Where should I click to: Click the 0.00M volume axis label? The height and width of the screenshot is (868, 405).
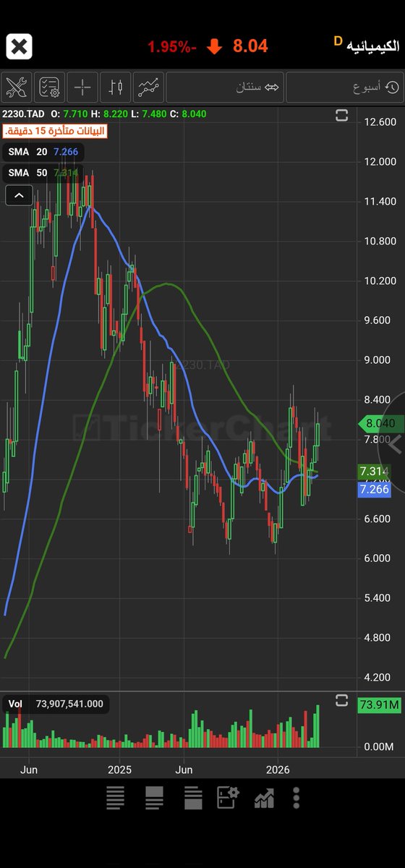[x=379, y=746]
